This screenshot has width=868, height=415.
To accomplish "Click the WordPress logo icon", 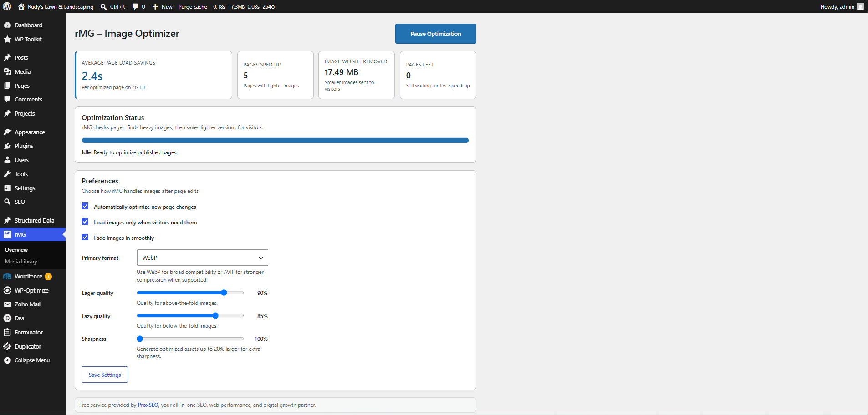I will click(7, 6).
